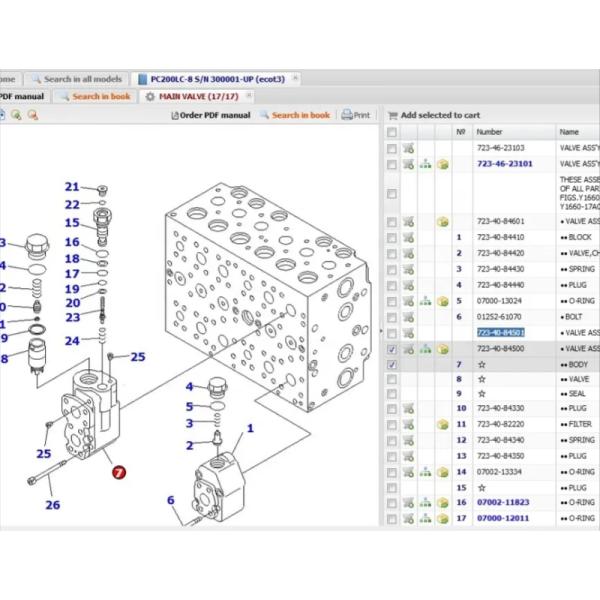
Task: Check the box for part 723-40-84420
Action: coord(392,253)
